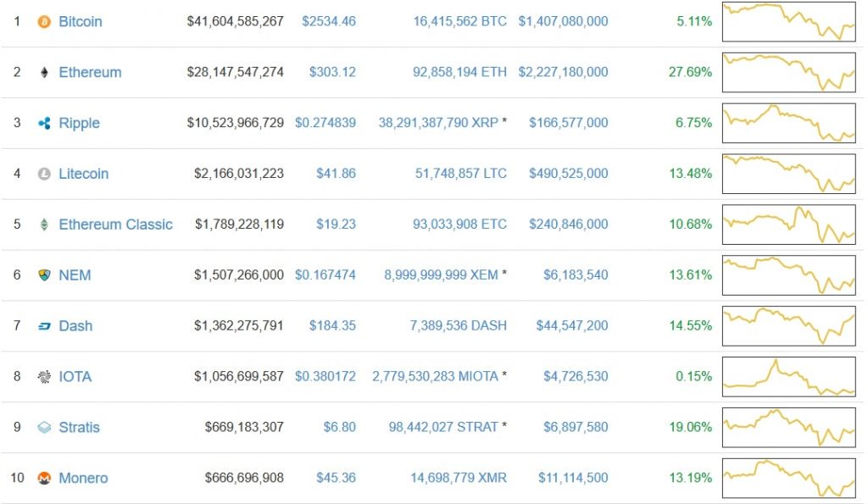Click Ripple circulating supply 38,291,387,790 XRP
The height and width of the screenshot is (504, 868).
pos(437,123)
